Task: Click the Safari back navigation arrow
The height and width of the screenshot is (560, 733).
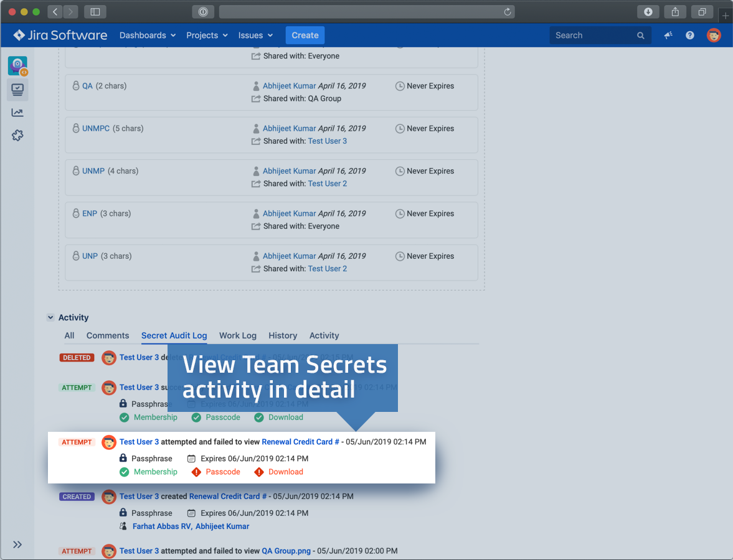Action: click(55, 12)
